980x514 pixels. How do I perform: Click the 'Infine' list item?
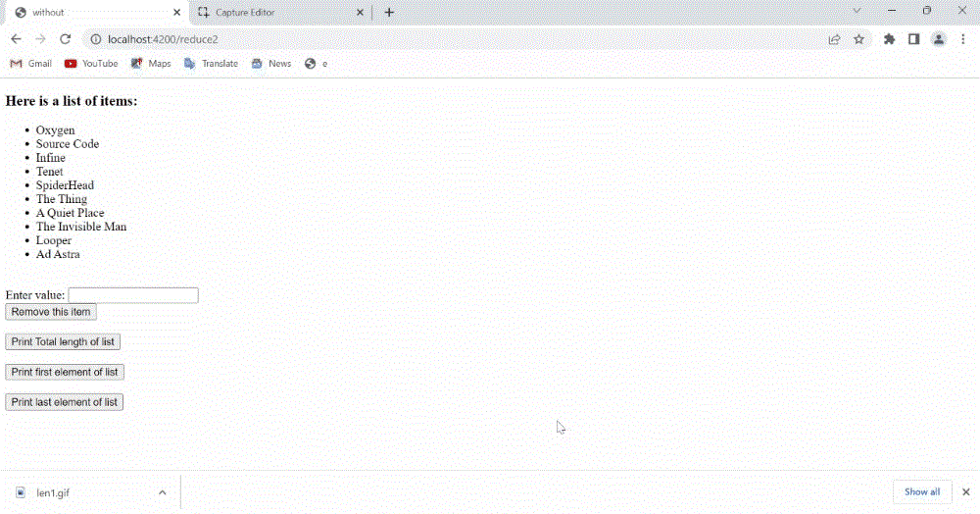[51, 158]
